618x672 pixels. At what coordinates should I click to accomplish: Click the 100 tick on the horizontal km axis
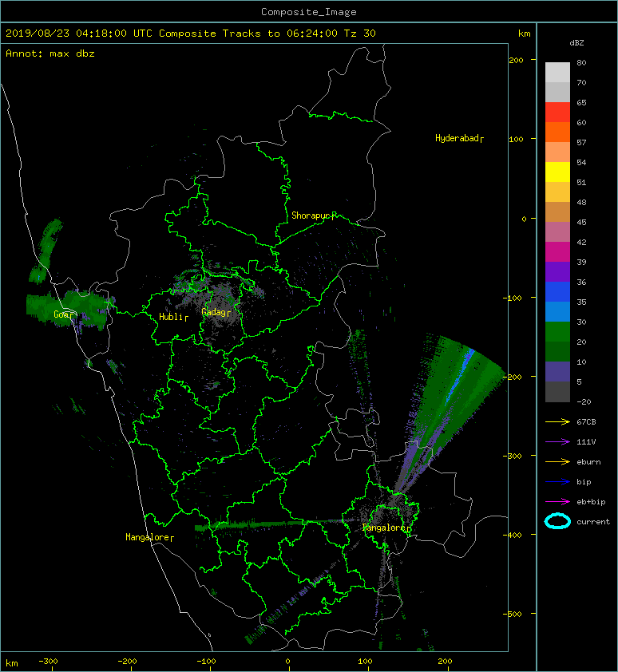365,662
